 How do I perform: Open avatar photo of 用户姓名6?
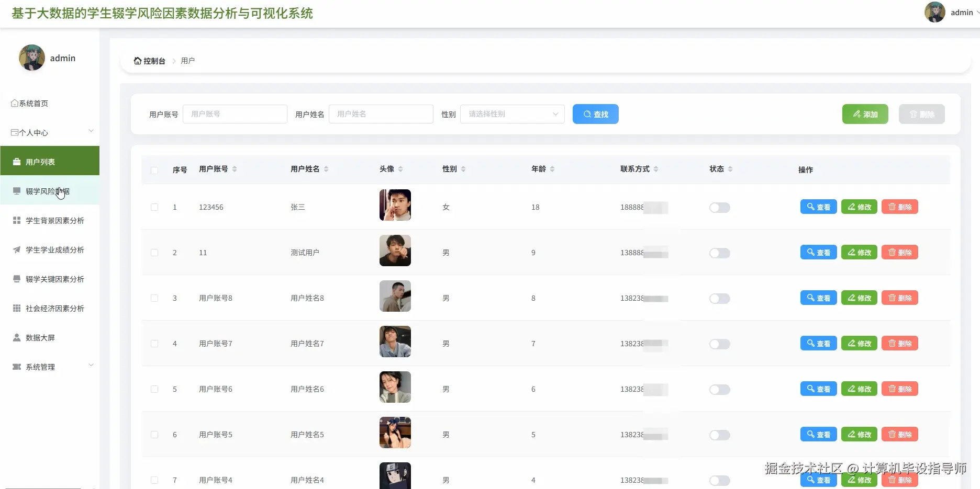point(395,387)
